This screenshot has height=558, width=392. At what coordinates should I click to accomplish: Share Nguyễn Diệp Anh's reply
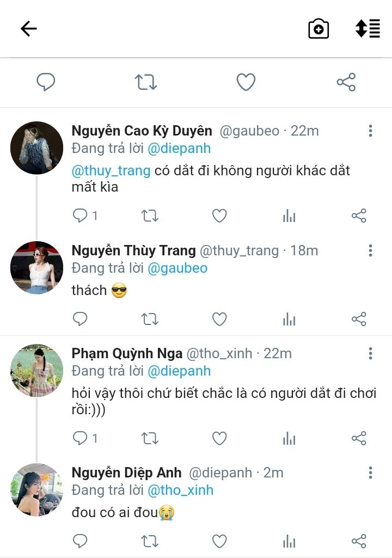(359, 541)
